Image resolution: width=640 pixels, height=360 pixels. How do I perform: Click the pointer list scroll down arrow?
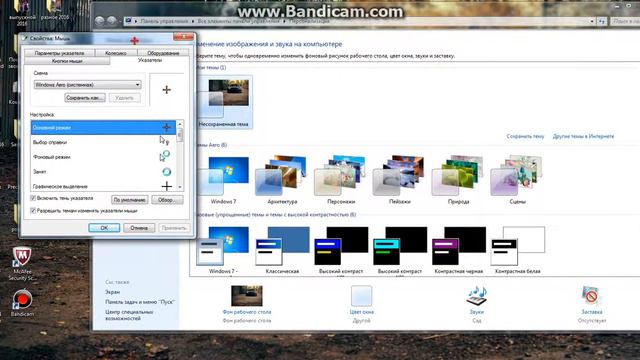[x=180, y=187]
